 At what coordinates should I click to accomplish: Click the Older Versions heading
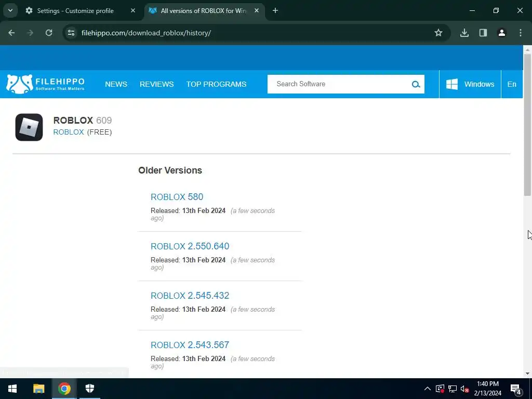(x=170, y=170)
